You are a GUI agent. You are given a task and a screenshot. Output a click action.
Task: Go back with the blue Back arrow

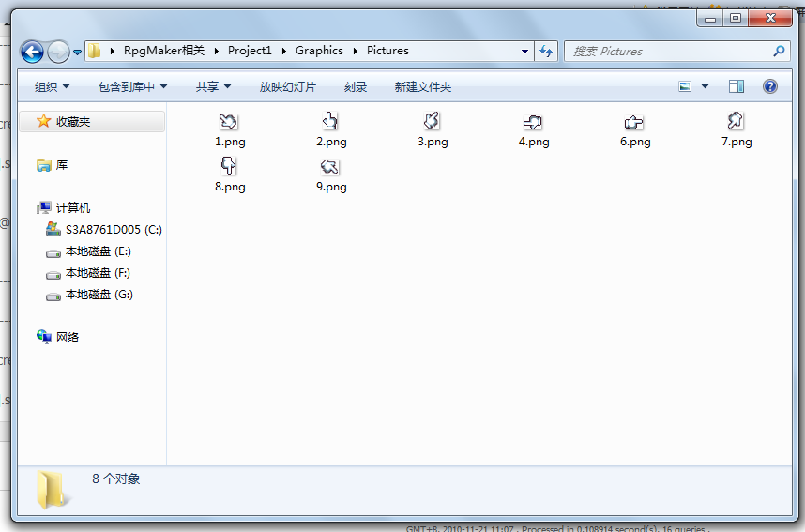point(32,52)
